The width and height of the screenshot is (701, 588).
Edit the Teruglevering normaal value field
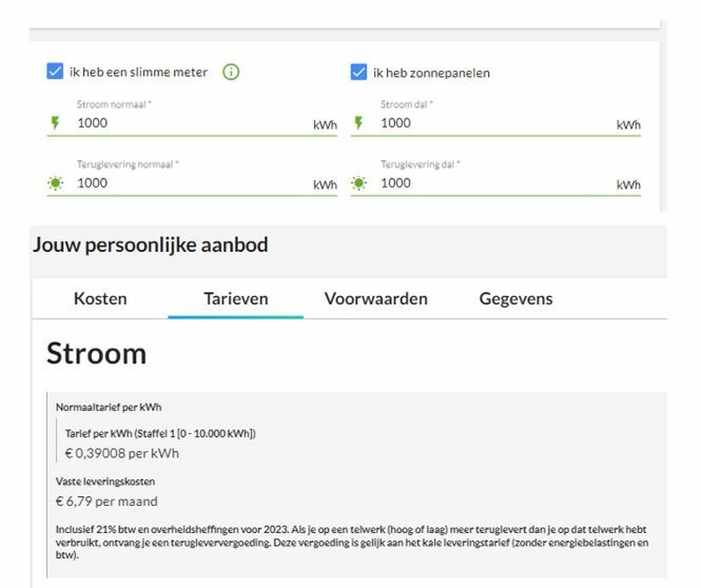tap(192, 183)
